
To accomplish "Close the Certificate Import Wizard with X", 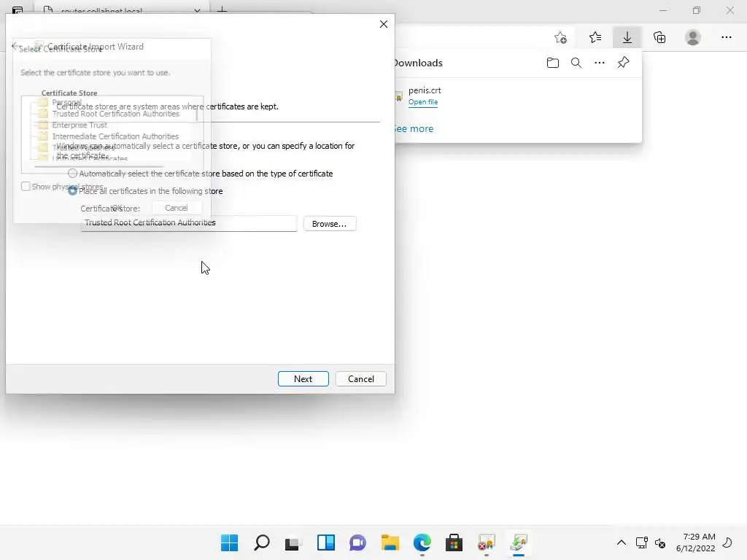I will (x=384, y=24).
